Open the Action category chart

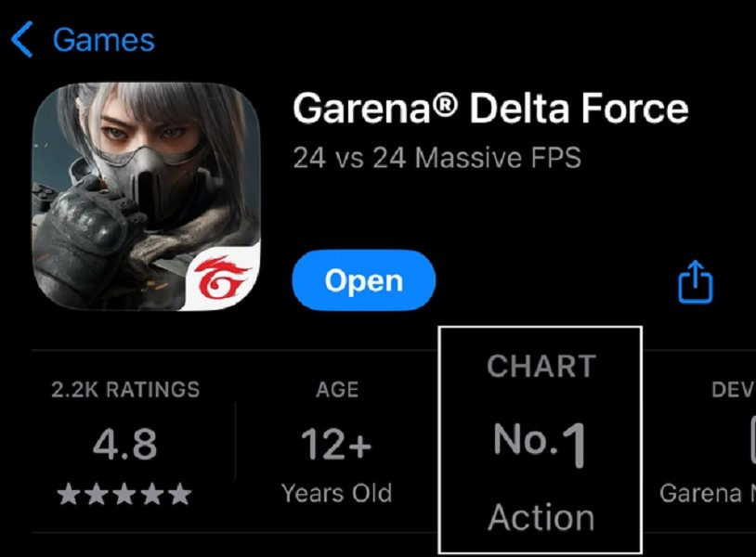tap(541, 517)
